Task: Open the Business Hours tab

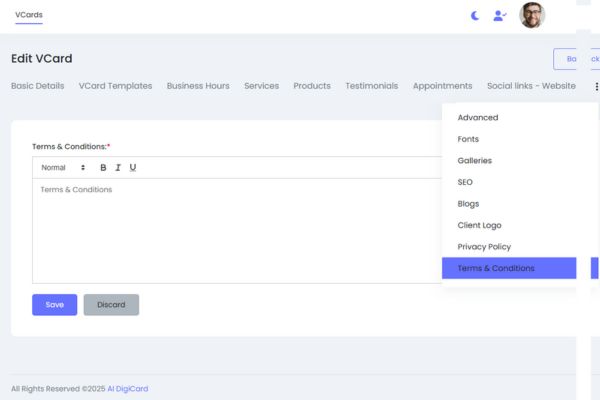Action: [x=198, y=86]
